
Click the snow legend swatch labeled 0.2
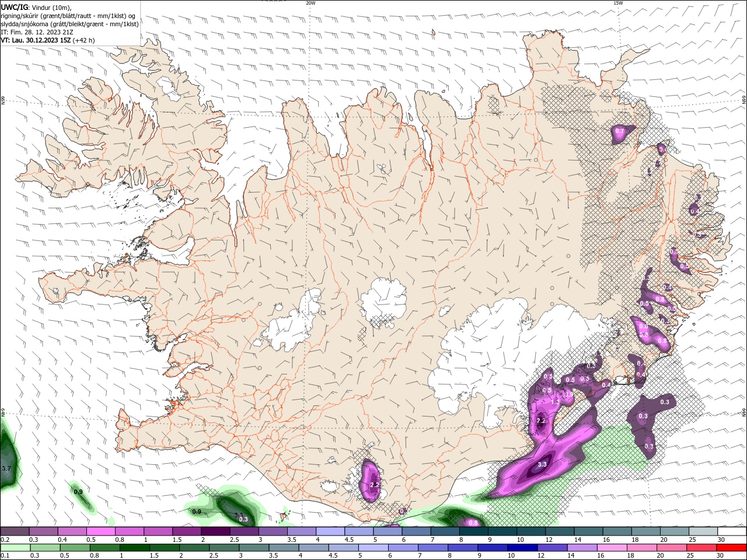click(15, 531)
